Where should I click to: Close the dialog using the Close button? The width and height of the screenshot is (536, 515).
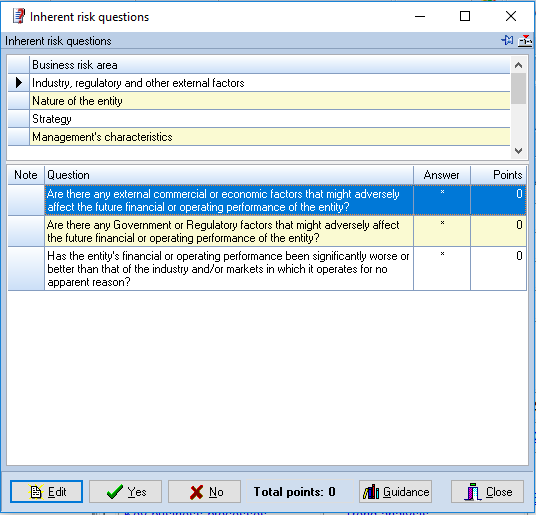click(487, 491)
